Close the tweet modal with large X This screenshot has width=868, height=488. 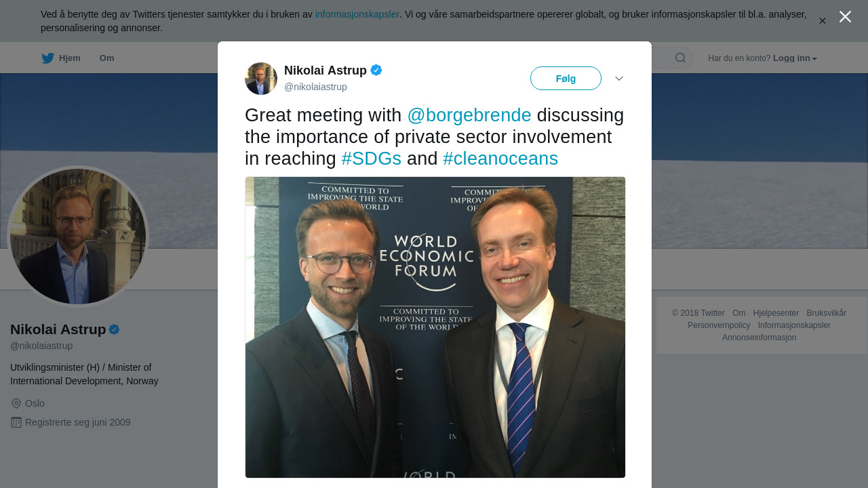click(845, 17)
